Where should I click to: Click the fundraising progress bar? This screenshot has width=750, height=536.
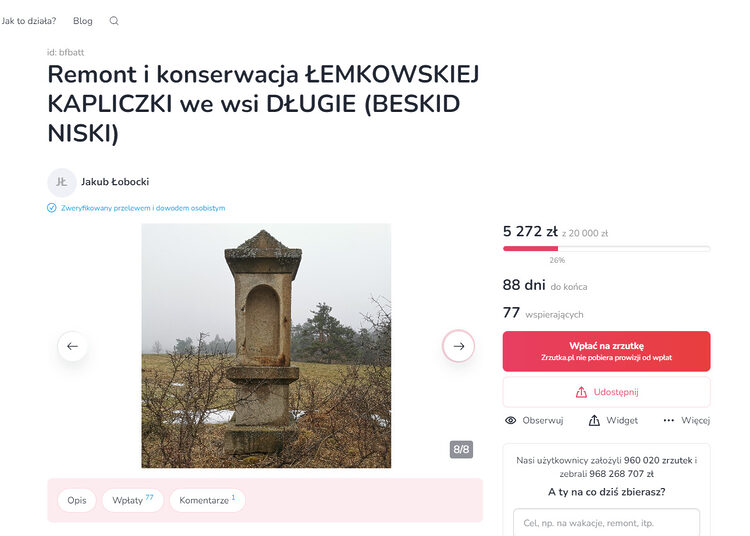[606, 249]
